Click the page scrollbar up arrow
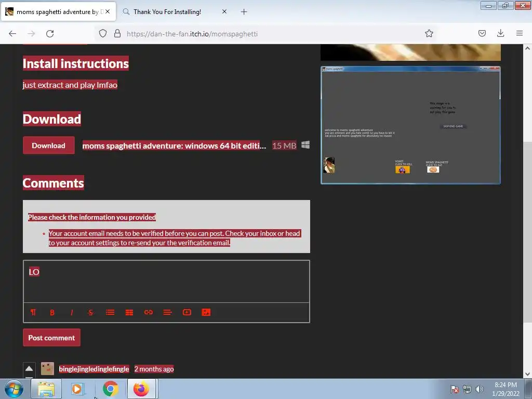The image size is (532, 399). [x=527, y=48]
